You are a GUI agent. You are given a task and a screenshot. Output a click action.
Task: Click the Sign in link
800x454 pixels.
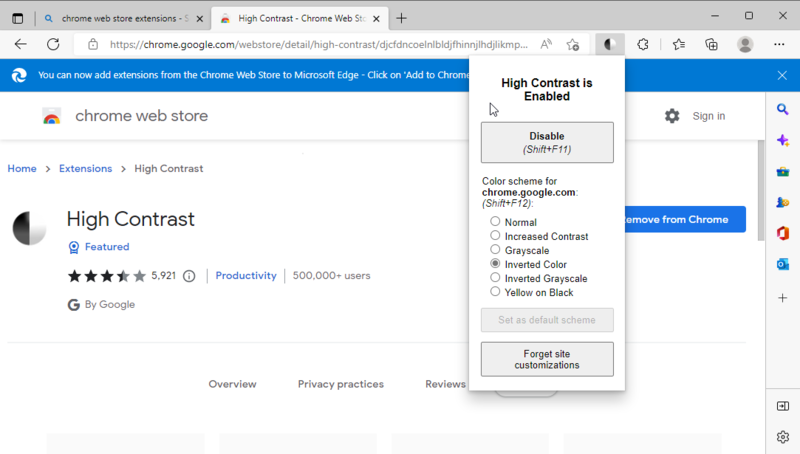[x=709, y=116]
